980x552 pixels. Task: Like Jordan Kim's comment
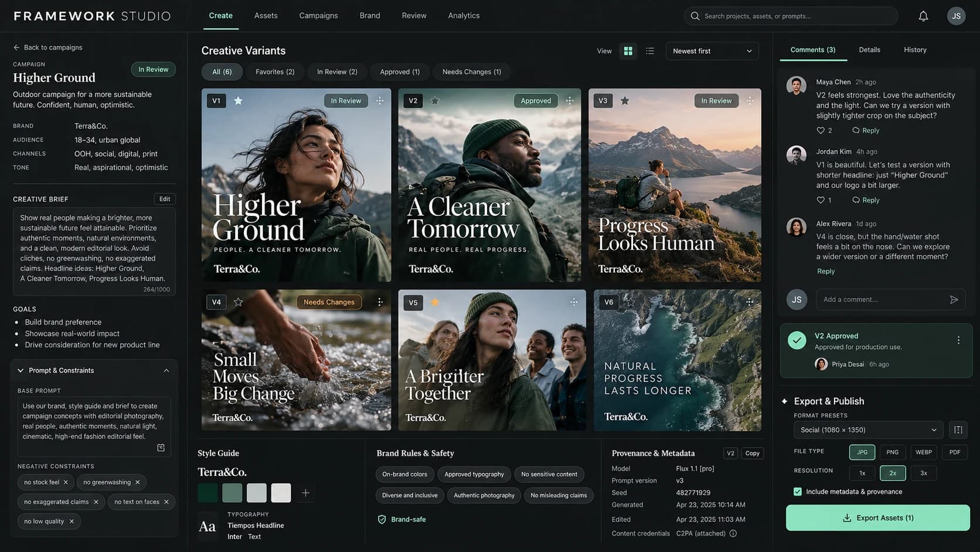click(821, 200)
